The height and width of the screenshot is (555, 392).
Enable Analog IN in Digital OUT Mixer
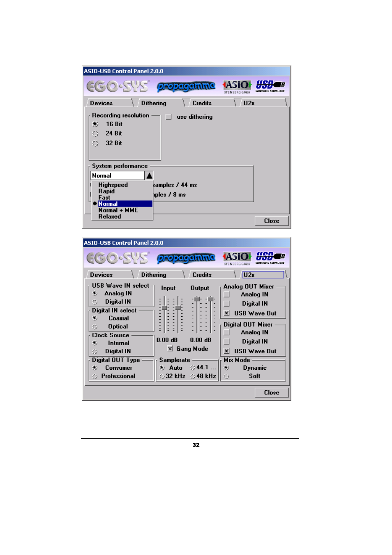(x=226, y=332)
